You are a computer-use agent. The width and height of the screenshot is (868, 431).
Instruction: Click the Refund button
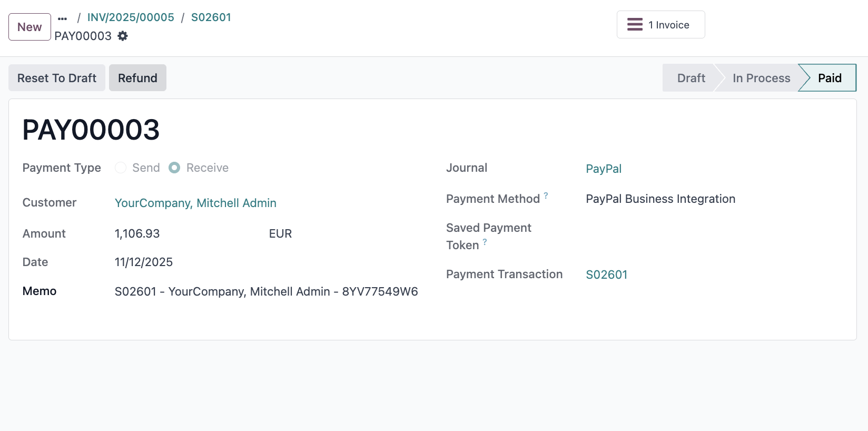click(137, 78)
